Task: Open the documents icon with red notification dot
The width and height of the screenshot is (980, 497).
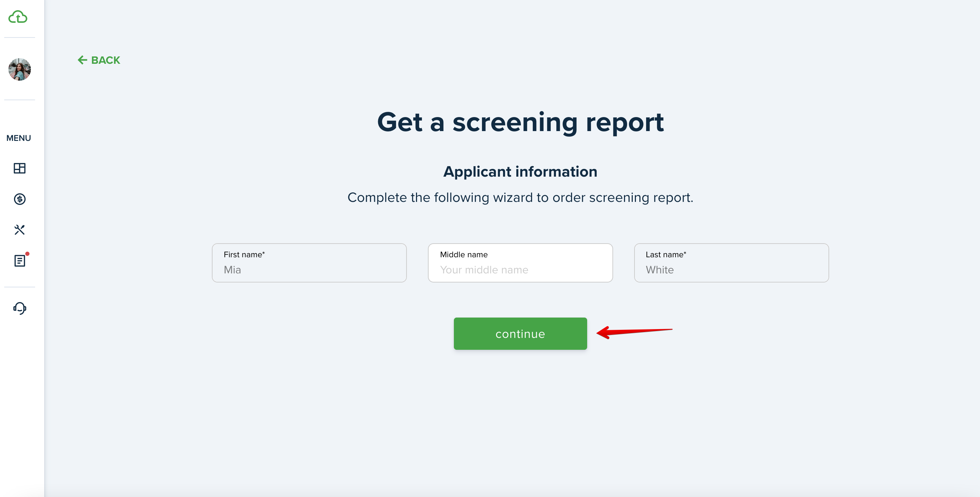Action: (x=20, y=260)
